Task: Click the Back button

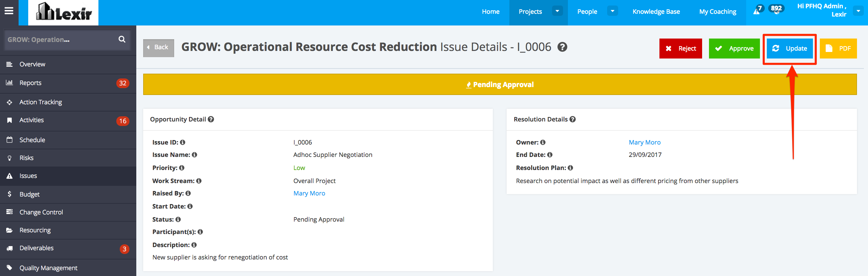Action: (159, 48)
